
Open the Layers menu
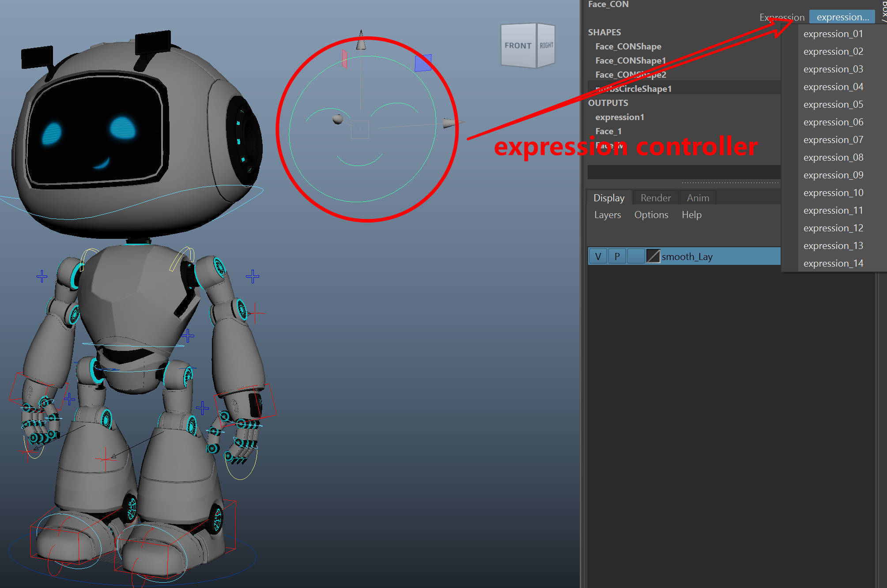608,215
